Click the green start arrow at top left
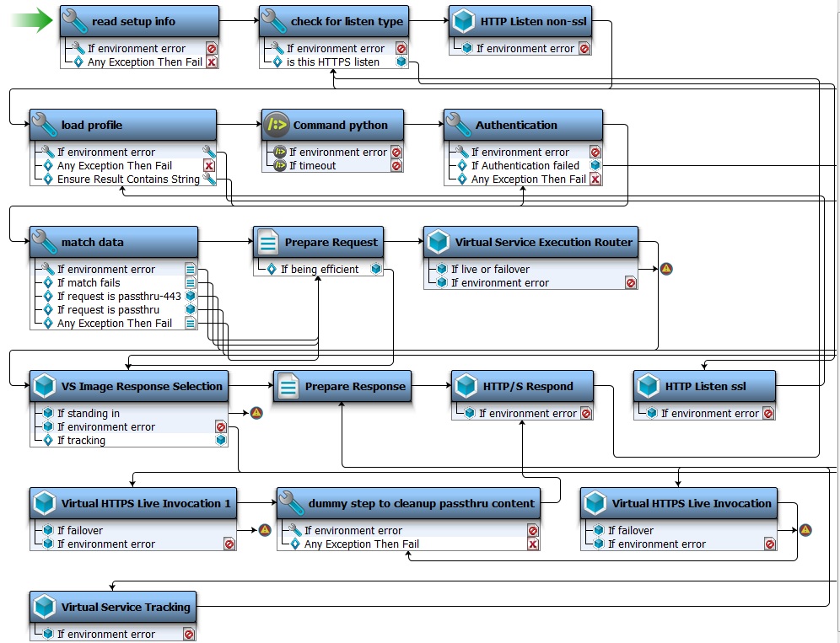 point(26,20)
